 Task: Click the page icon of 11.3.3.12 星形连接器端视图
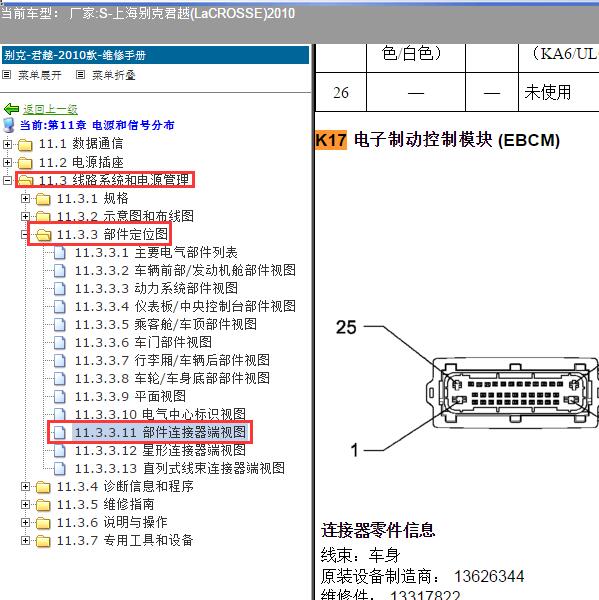pos(60,450)
